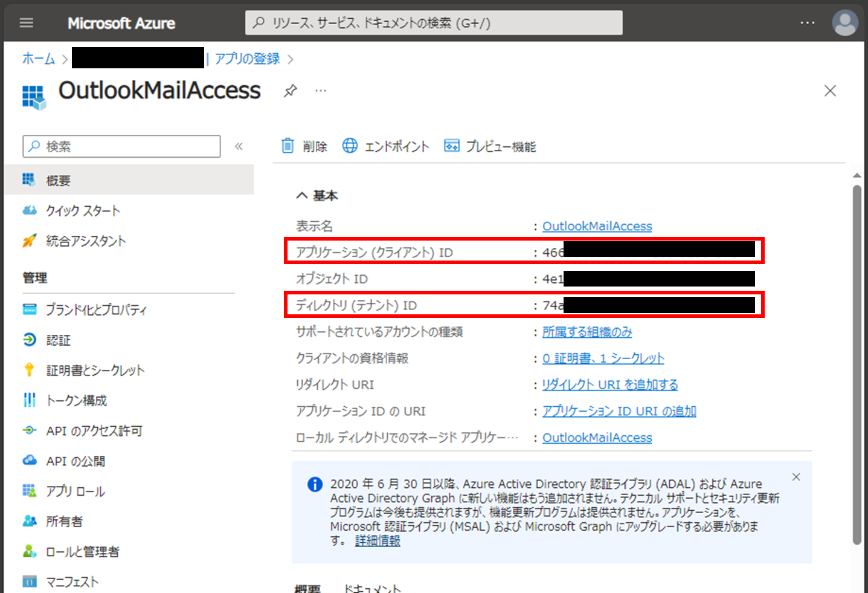The height and width of the screenshot is (593, 868).
Task: Click the オブジェクト ID label
Action: [332, 279]
